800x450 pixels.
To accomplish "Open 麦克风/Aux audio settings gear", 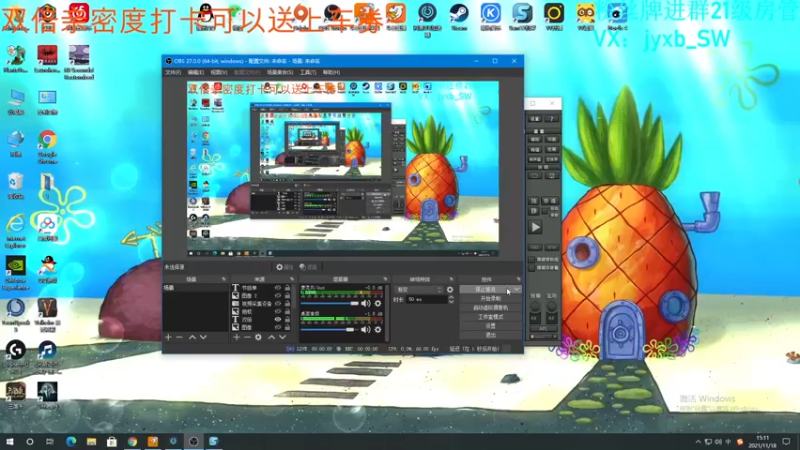I will point(378,304).
